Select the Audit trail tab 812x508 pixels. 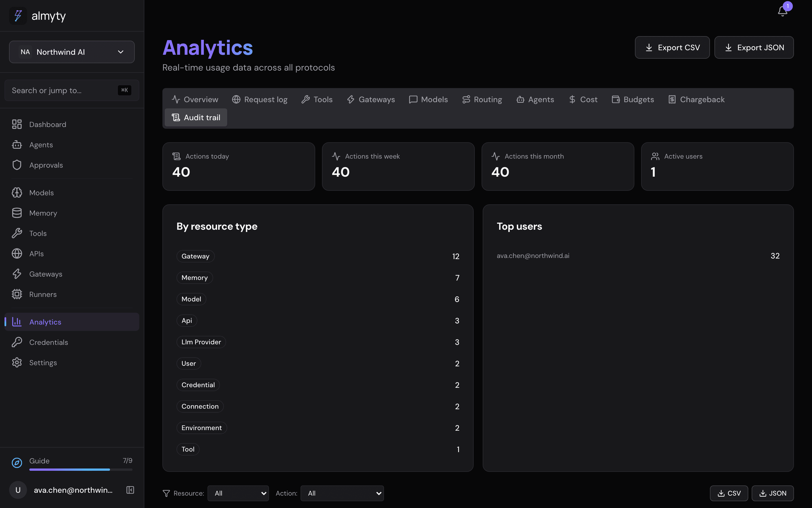coord(196,117)
